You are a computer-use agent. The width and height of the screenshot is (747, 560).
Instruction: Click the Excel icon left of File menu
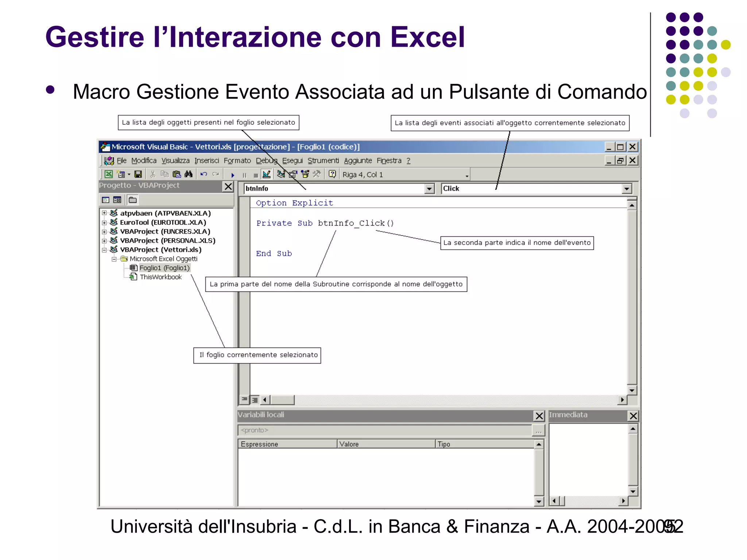(x=109, y=160)
